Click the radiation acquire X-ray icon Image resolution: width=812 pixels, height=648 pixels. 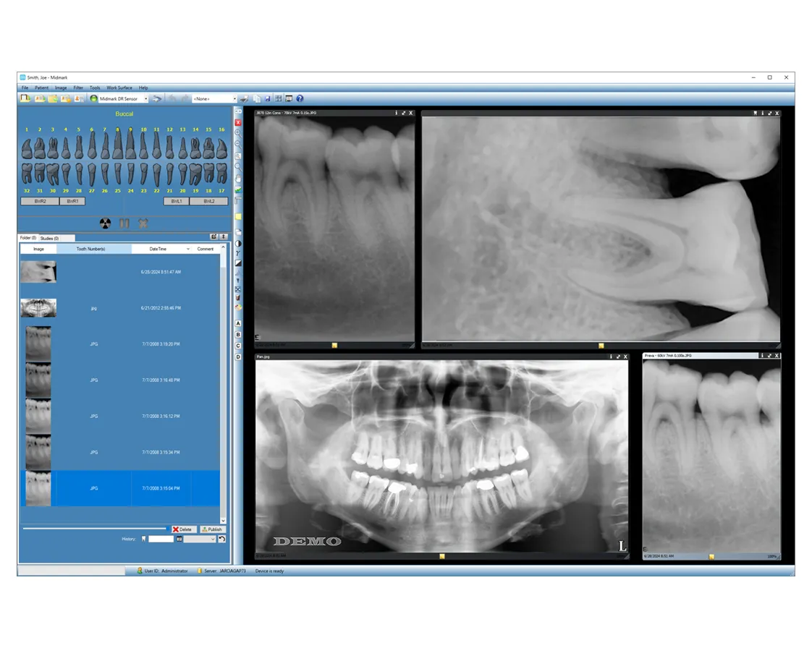105,223
